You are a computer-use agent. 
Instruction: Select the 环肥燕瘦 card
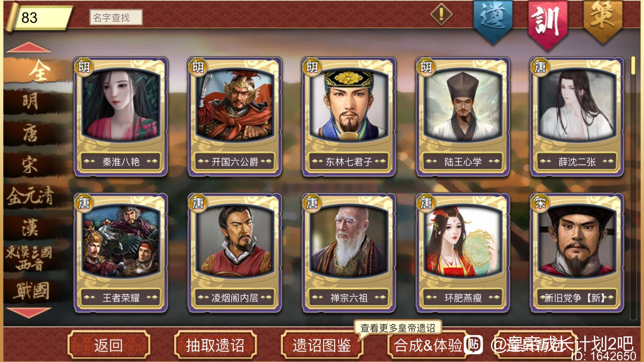[x=463, y=253]
